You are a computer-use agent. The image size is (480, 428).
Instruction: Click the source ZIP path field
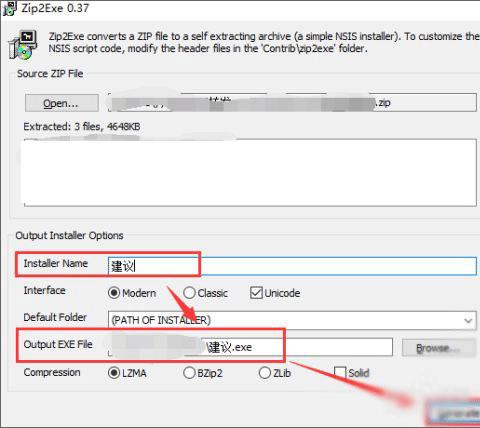[x=292, y=103]
